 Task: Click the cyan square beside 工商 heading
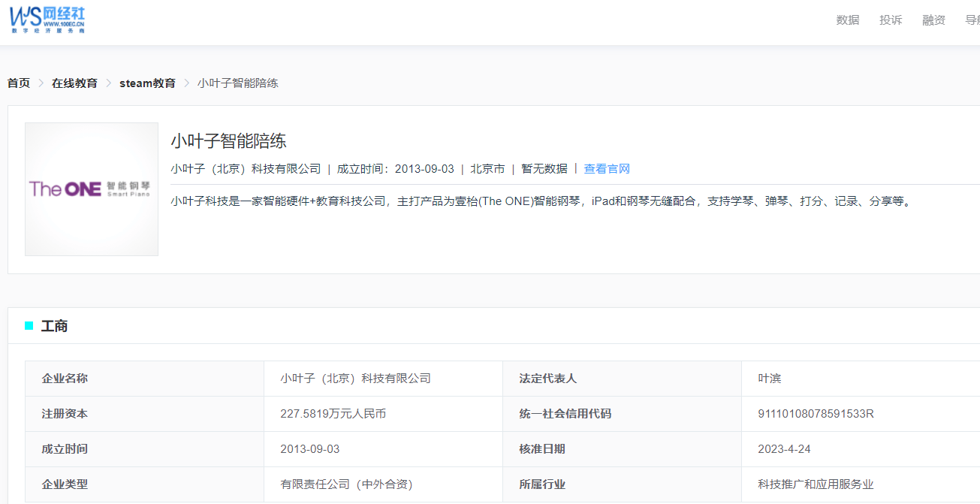click(x=29, y=325)
